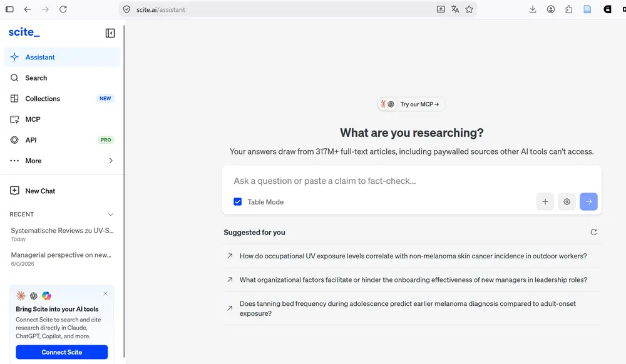Collapse the scite sidebar panel icon

pos(110,33)
